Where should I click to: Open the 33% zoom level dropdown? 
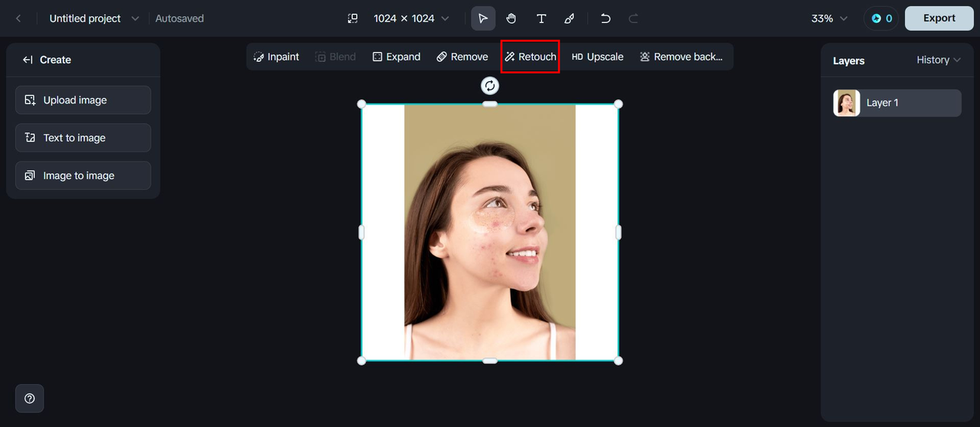click(830, 18)
